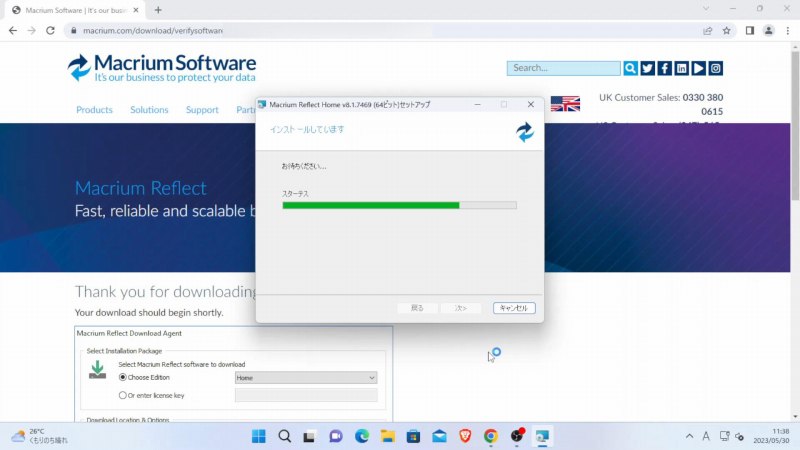Open the Chrome three-dot menu
The height and width of the screenshot is (450, 800).
click(x=788, y=31)
